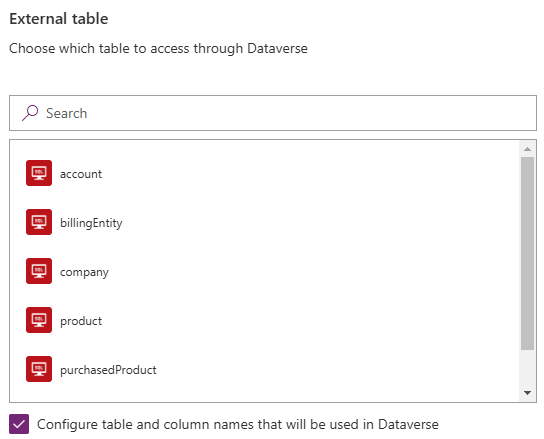Choose the purchasedProduct table label

click(x=108, y=370)
